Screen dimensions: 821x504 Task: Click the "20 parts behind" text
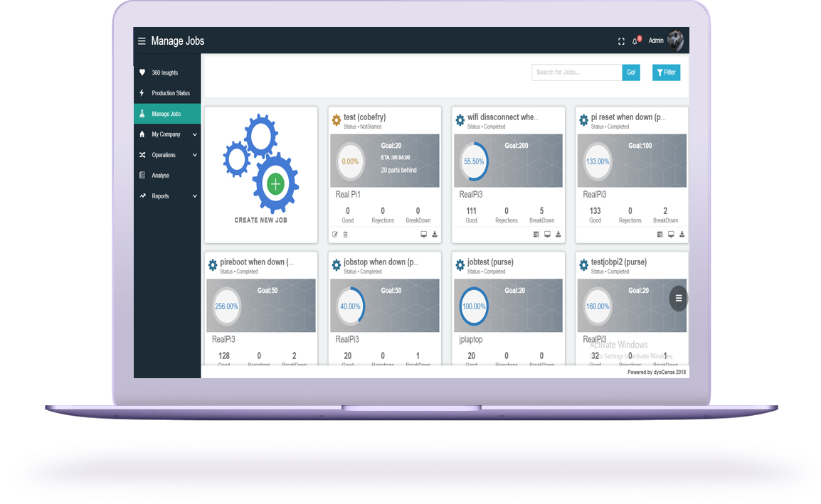pyautogui.click(x=398, y=170)
